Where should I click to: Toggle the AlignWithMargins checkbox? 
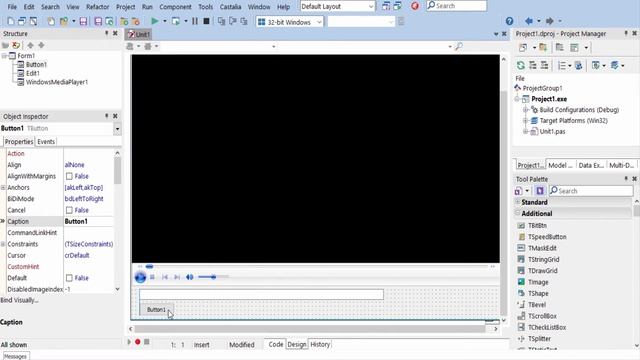69,176
